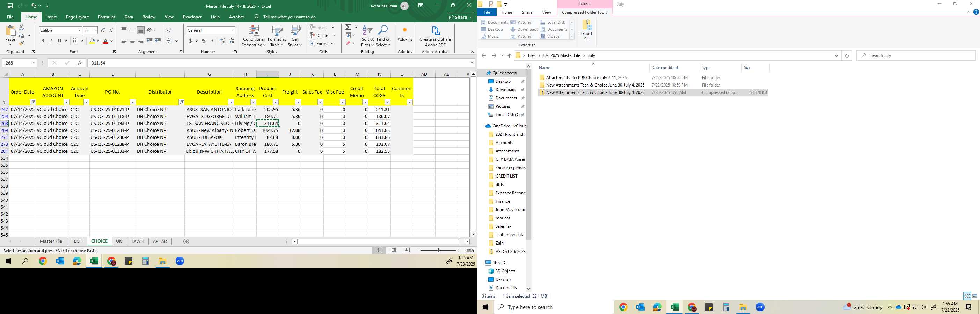Open the Insert ribbon tab in Excel
The width and height of the screenshot is (980, 314).
click(51, 17)
